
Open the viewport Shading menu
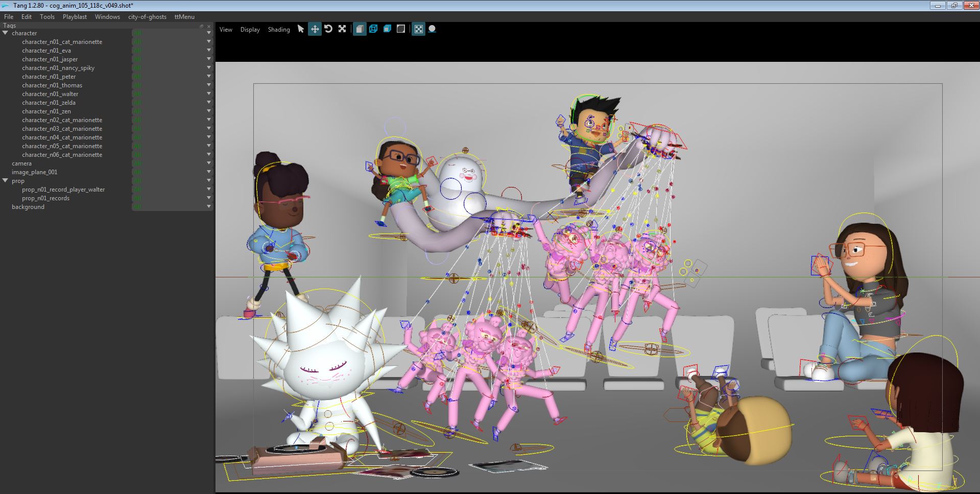(279, 30)
